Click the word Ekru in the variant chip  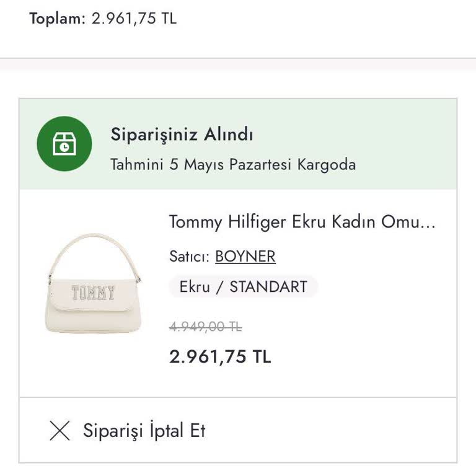(194, 288)
